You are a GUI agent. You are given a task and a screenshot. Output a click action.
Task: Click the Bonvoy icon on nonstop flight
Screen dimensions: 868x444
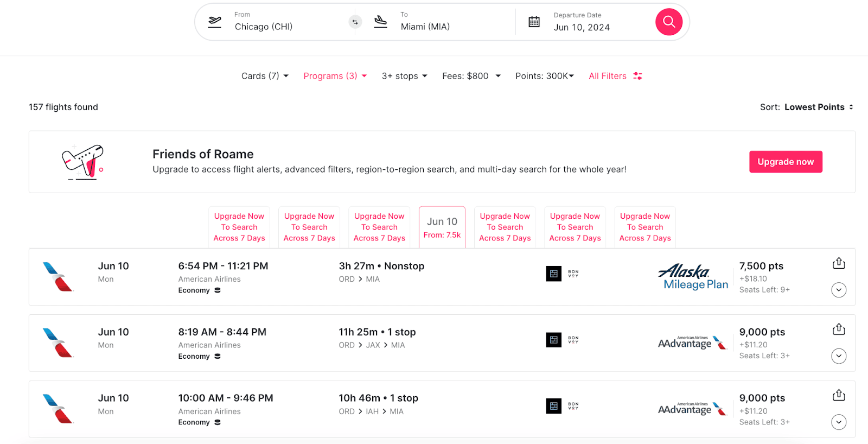tap(573, 274)
